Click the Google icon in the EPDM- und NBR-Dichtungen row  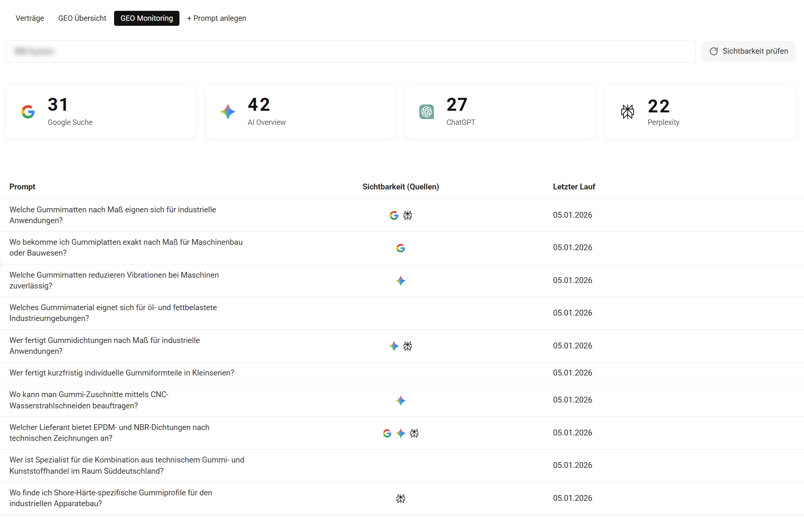(387, 433)
